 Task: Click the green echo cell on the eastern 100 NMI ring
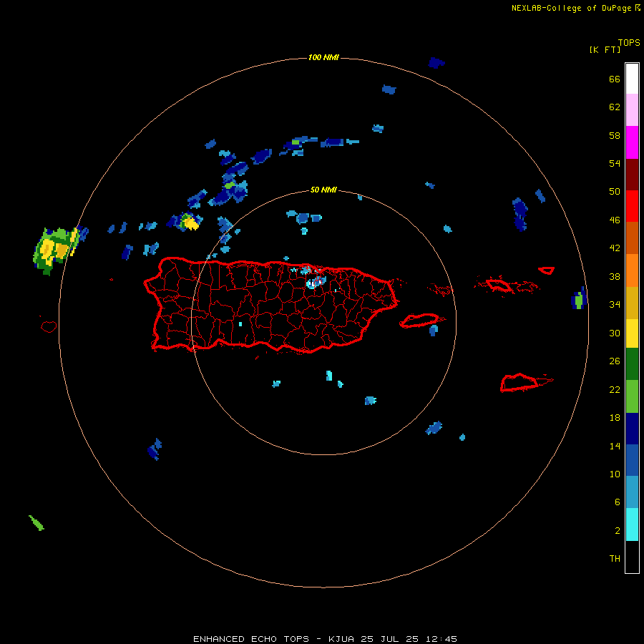[x=578, y=300]
